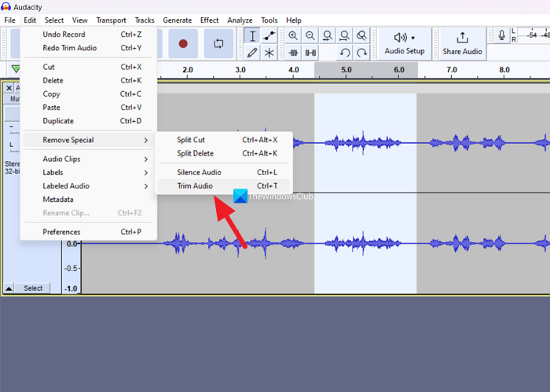Click Trim audio outside selection icon
The width and height of the screenshot is (550, 392).
coord(293,53)
